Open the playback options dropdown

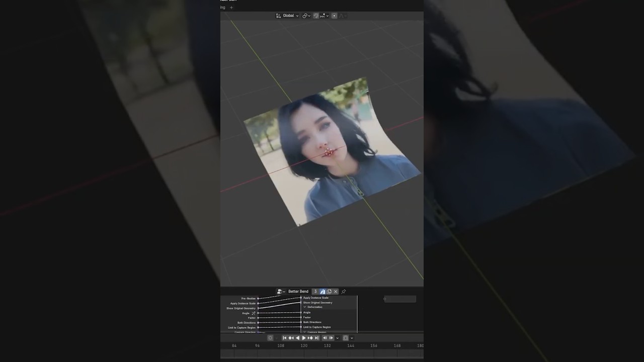click(x=338, y=338)
